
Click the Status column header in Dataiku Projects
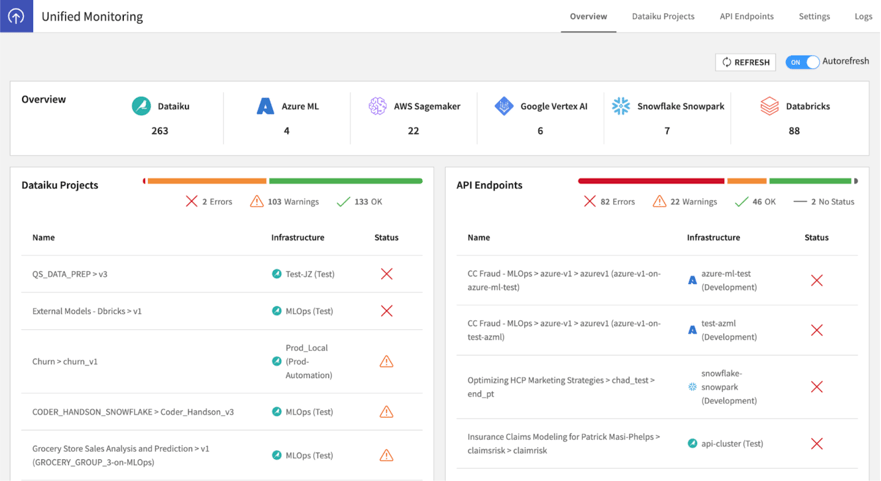pyautogui.click(x=387, y=237)
